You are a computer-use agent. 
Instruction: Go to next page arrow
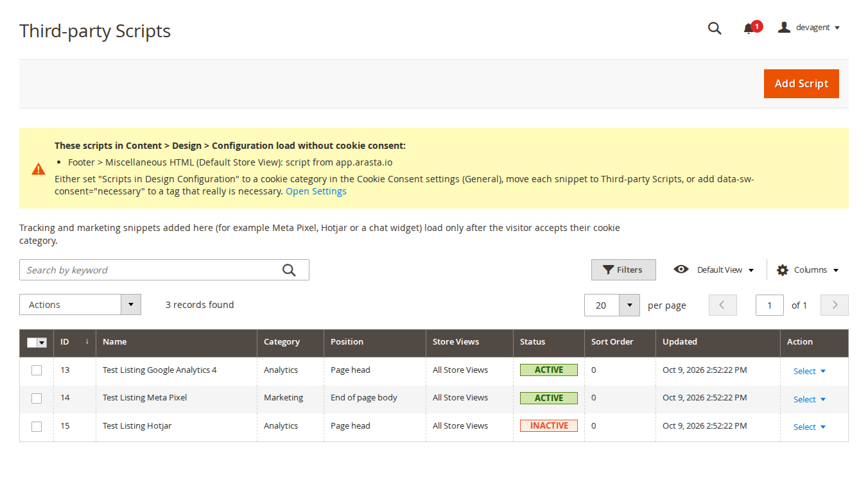(x=835, y=305)
